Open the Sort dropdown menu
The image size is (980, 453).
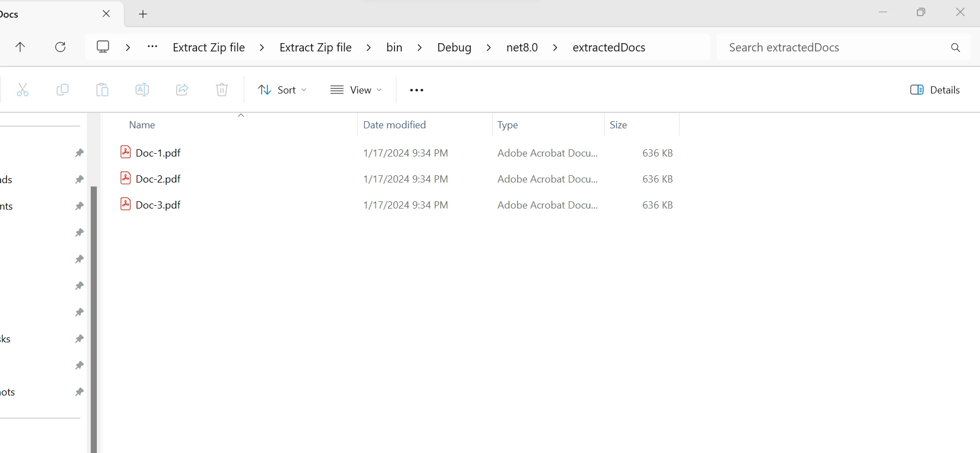point(282,90)
